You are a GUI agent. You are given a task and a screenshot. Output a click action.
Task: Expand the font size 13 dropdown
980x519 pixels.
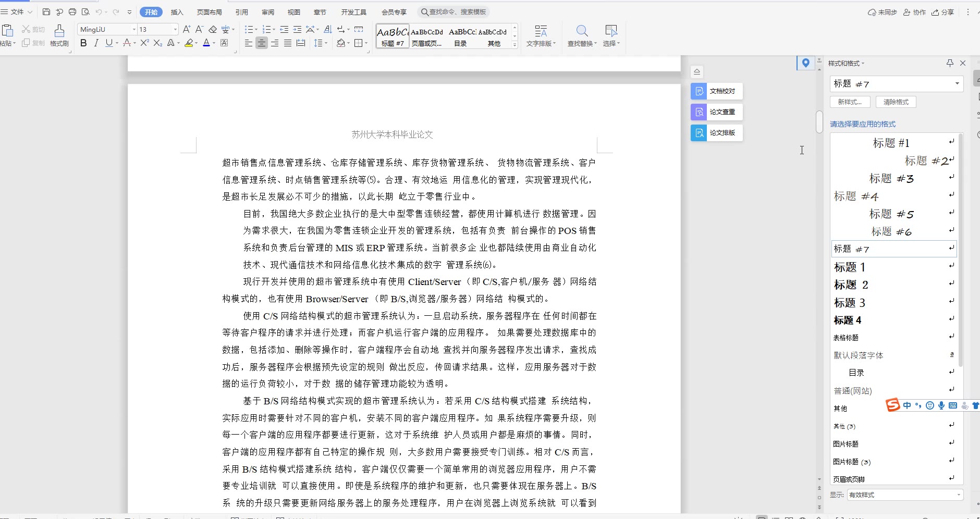pyautogui.click(x=175, y=30)
